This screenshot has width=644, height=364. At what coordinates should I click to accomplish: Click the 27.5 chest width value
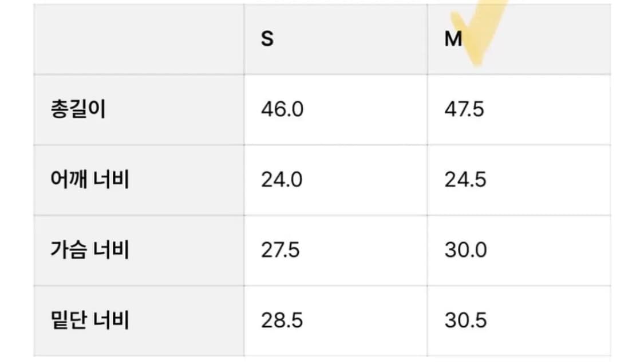coord(280,250)
